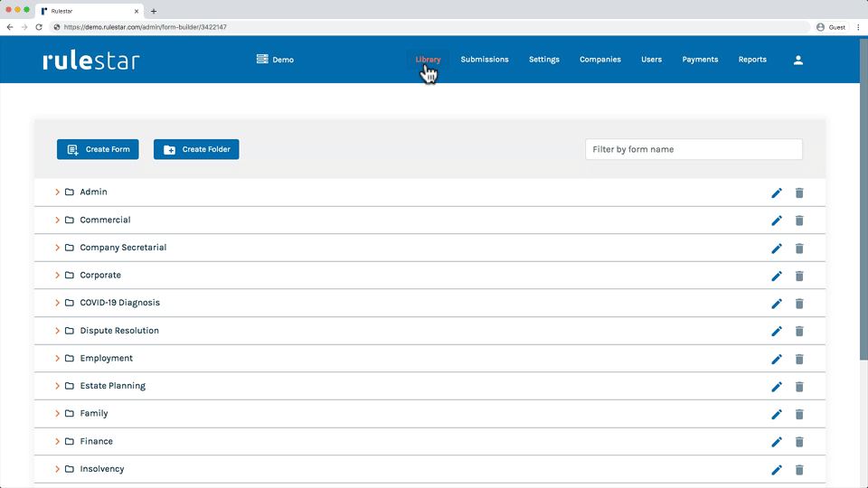Open Settings in the top navigation

click(544, 60)
